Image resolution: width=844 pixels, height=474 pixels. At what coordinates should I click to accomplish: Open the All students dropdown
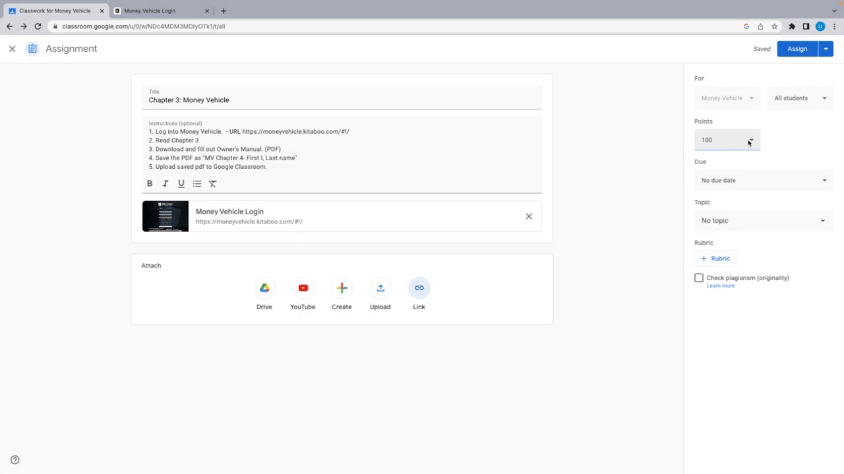click(800, 98)
